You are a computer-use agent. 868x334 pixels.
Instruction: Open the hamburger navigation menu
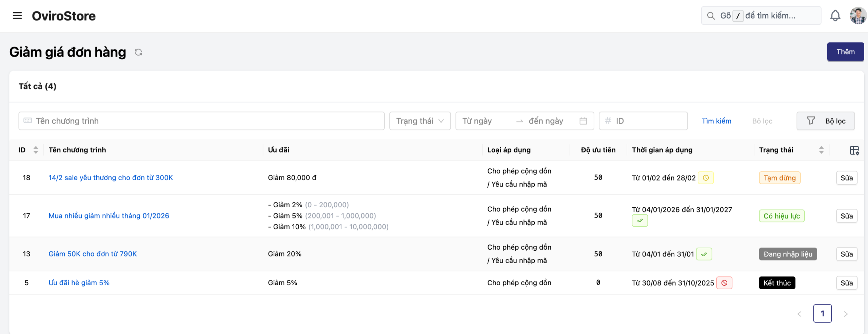tap(17, 16)
